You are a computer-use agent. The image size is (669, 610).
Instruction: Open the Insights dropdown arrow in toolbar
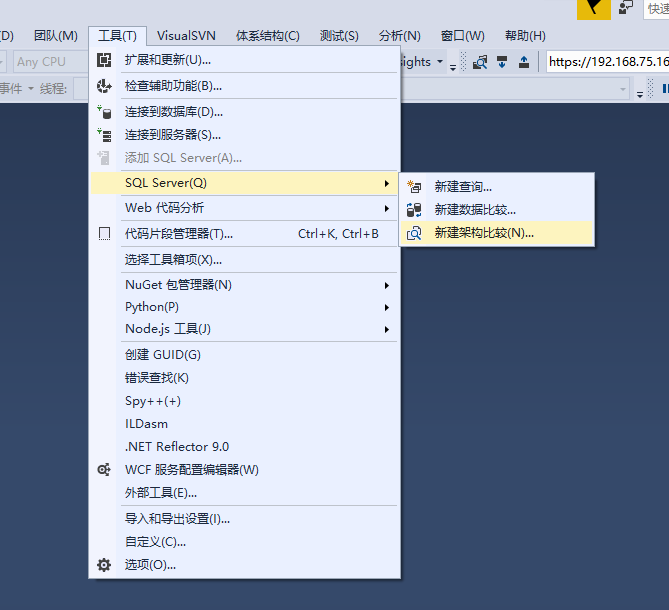point(440,62)
